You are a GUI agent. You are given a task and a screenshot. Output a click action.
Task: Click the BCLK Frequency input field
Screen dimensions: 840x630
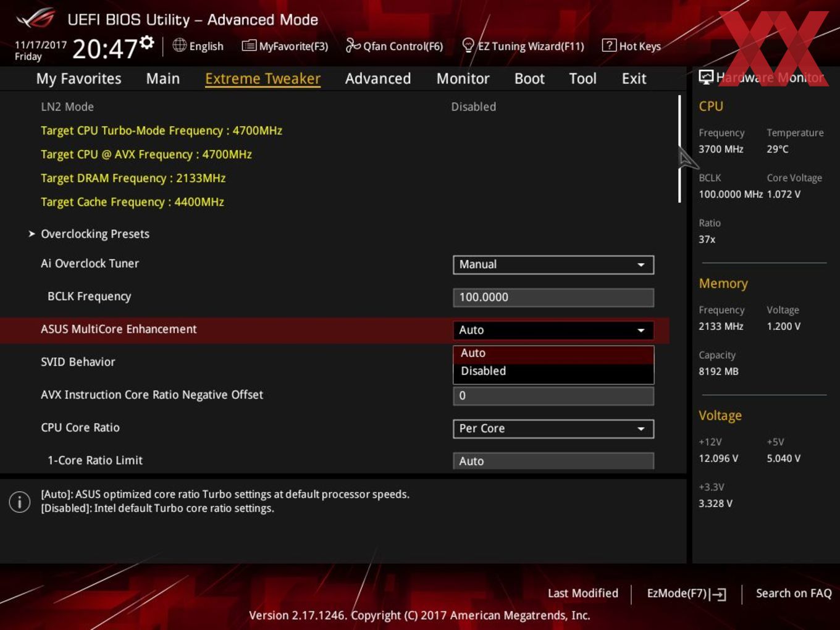tap(553, 298)
